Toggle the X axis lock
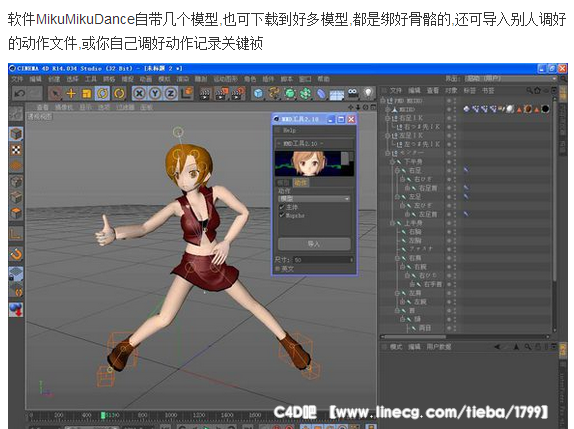 pos(139,94)
